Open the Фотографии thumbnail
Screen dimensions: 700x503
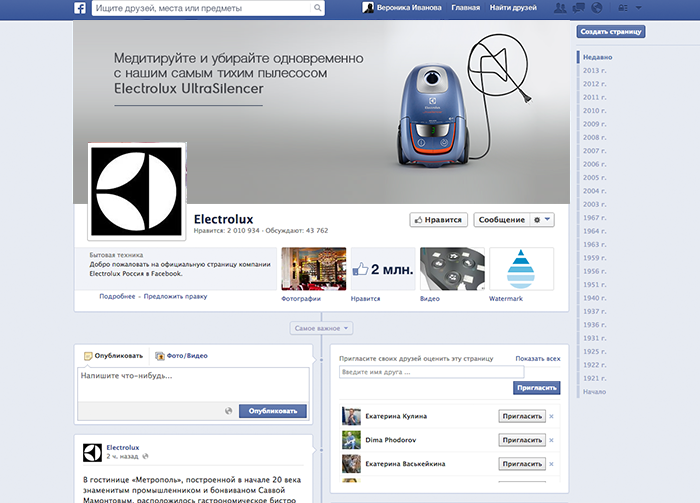coord(314,269)
